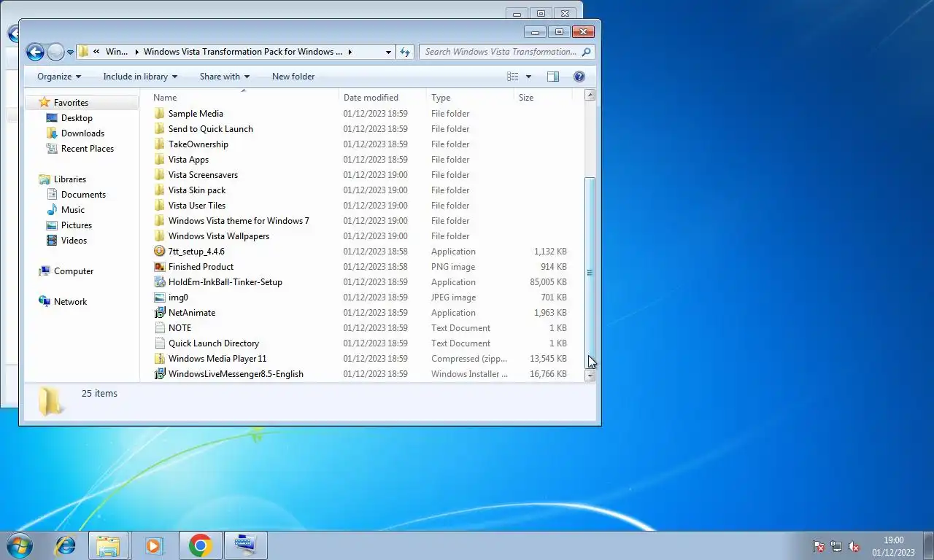Select the img0 JPEG image icon
This screenshot has width=934, height=560.
(160, 297)
